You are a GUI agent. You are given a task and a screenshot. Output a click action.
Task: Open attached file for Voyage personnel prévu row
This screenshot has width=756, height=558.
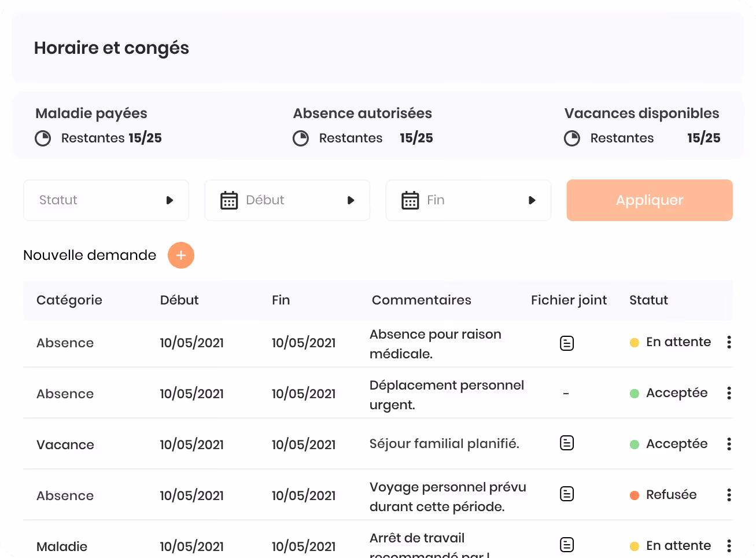567,494
